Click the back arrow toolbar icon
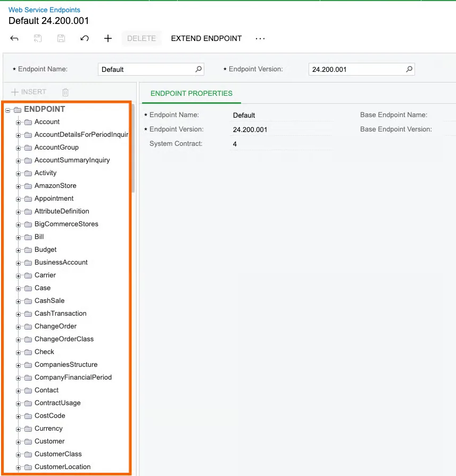 tap(14, 38)
